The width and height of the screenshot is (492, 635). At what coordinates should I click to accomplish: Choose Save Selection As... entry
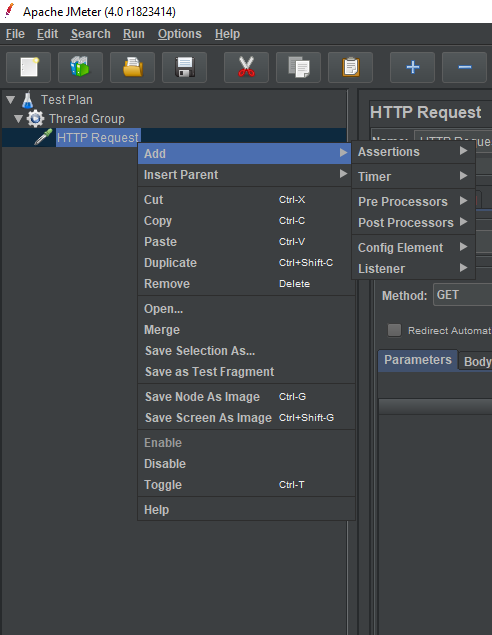click(x=247, y=351)
